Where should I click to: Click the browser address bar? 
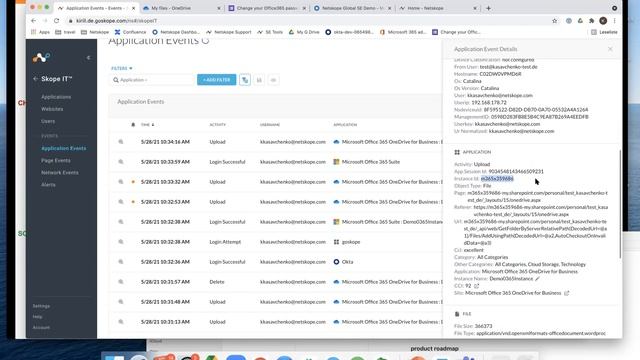(308, 20)
